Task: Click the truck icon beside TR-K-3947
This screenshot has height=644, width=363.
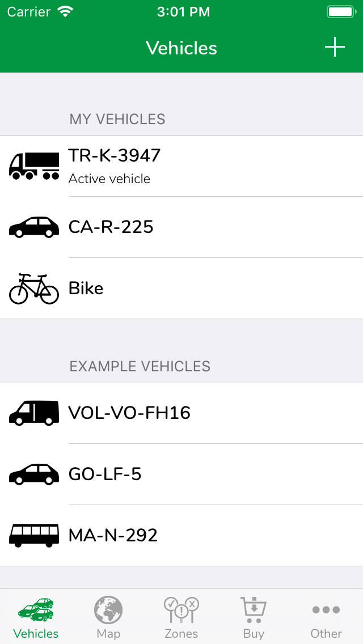Action: [x=34, y=166]
